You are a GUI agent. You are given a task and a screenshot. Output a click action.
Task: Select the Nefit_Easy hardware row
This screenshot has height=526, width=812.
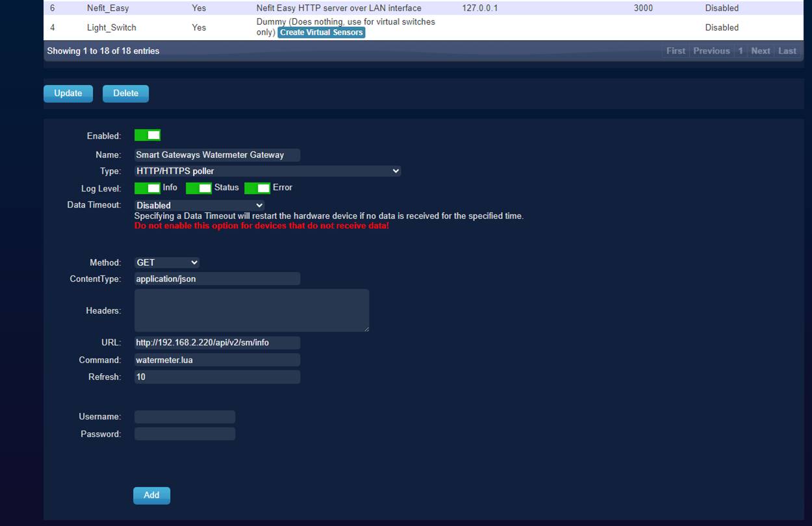click(108, 8)
